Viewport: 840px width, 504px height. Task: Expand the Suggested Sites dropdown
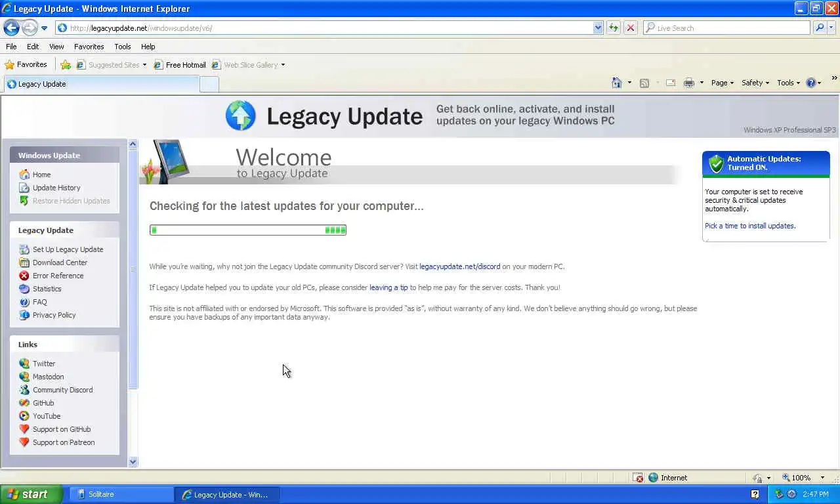pos(144,65)
